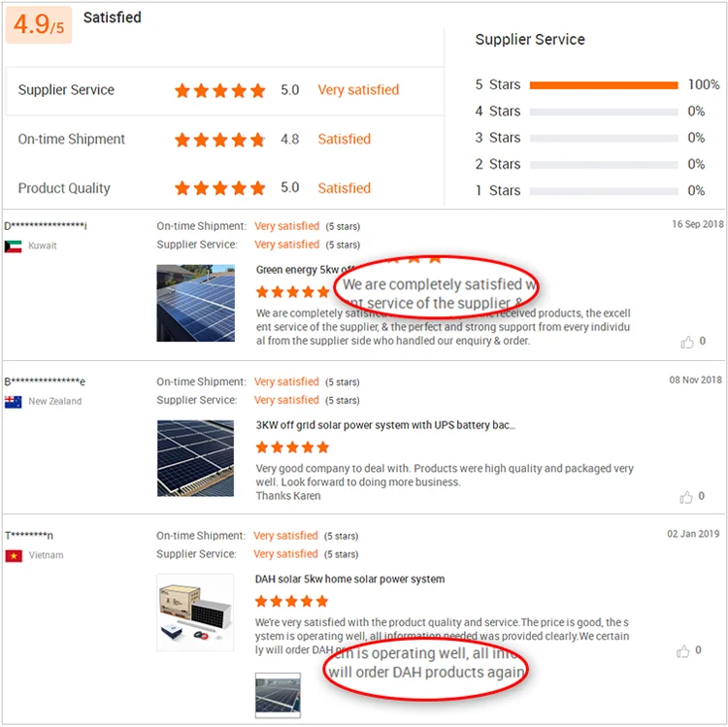Screen dimensions: 728x727
Task: Click the Vietnam flag icon
Action: tap(14, 555)
